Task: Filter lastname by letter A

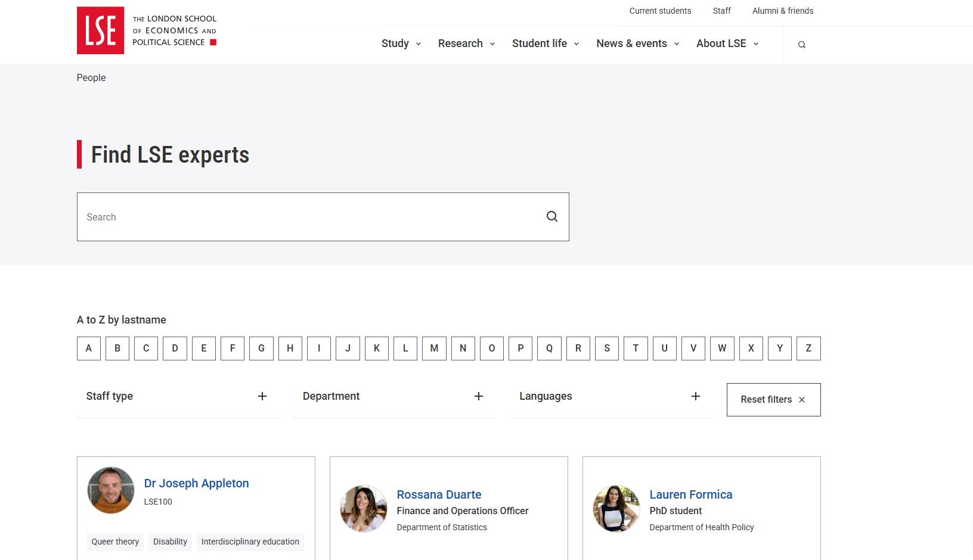Action: click(x=89, y=349)
